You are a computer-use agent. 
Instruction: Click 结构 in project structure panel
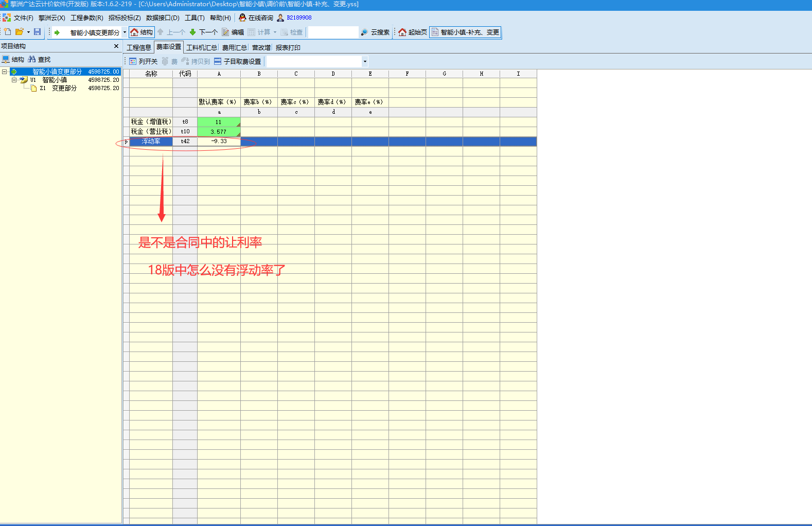(x=13, y=59)
